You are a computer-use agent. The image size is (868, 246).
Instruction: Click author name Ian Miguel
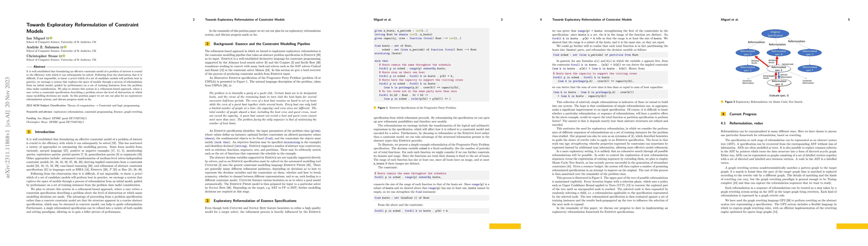click(x=36, y=38)
